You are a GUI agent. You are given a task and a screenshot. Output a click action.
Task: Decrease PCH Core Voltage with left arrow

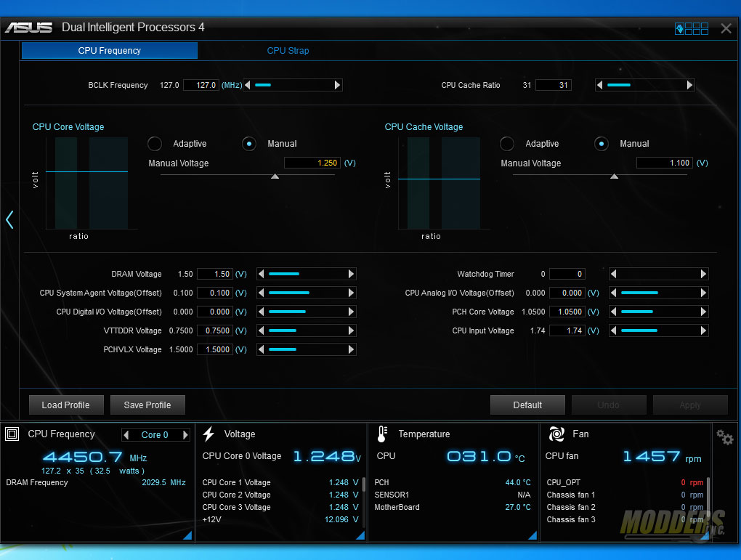[x=613, y=312]
